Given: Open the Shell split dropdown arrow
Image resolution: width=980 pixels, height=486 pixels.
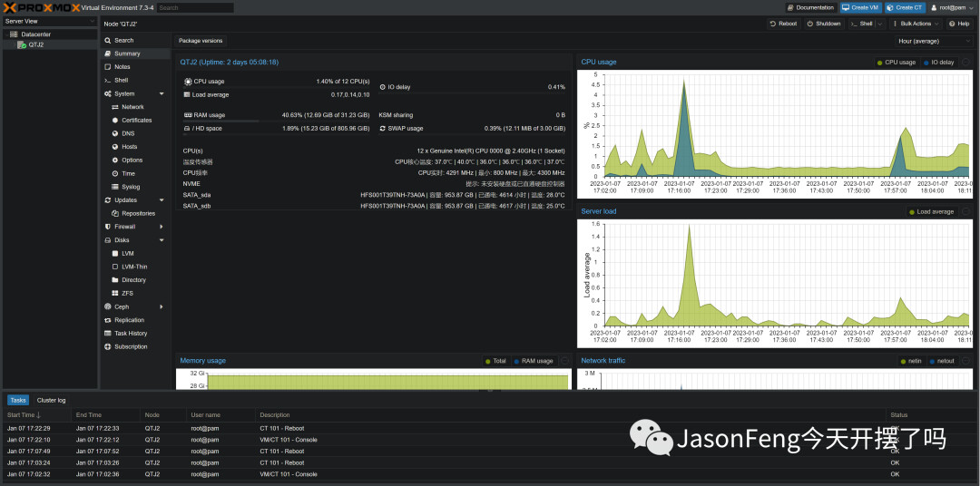Looking at the screenshot, I should 880,24.
